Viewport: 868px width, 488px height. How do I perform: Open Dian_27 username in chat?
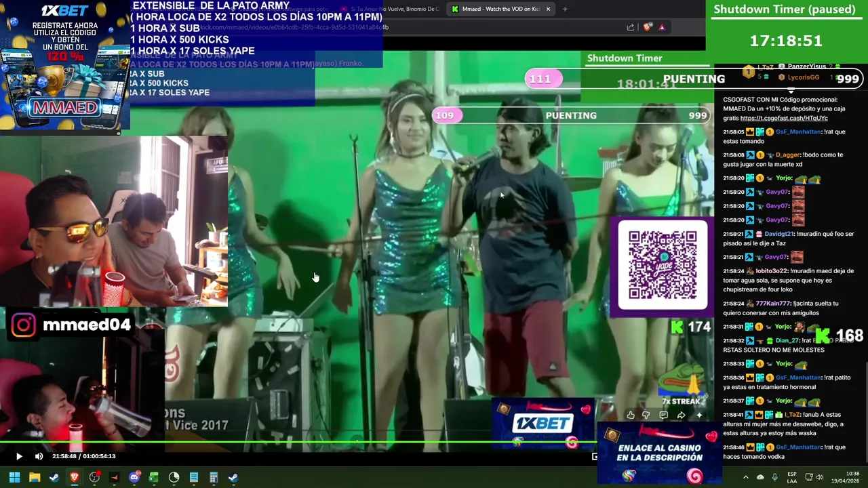click(788, 341)
